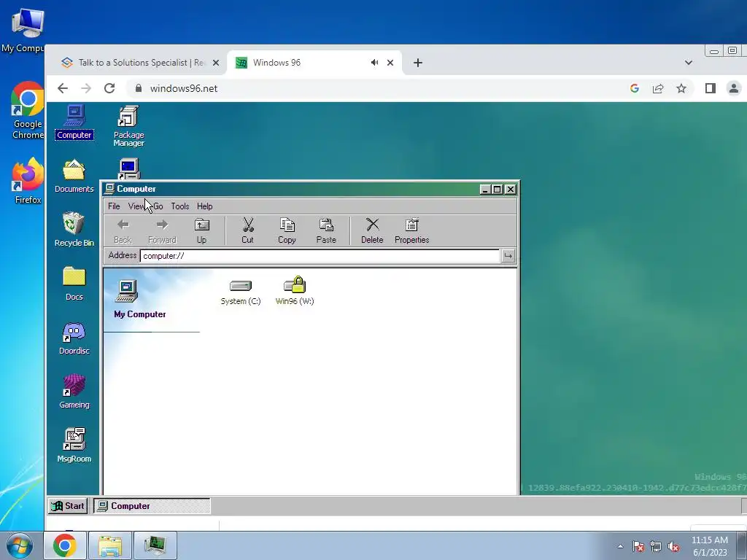Open Properties from the toolbar
Screen dimensions: 747x560
[x=411, y=231]
